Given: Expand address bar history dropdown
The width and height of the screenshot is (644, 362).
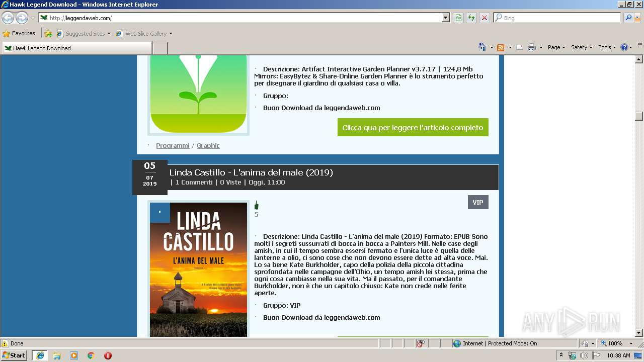Looking at the screenshot, I should (x=445, y=18).
